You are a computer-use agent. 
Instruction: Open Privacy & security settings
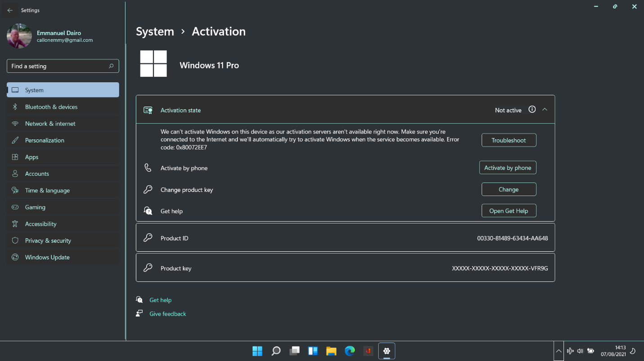(48, 241)
